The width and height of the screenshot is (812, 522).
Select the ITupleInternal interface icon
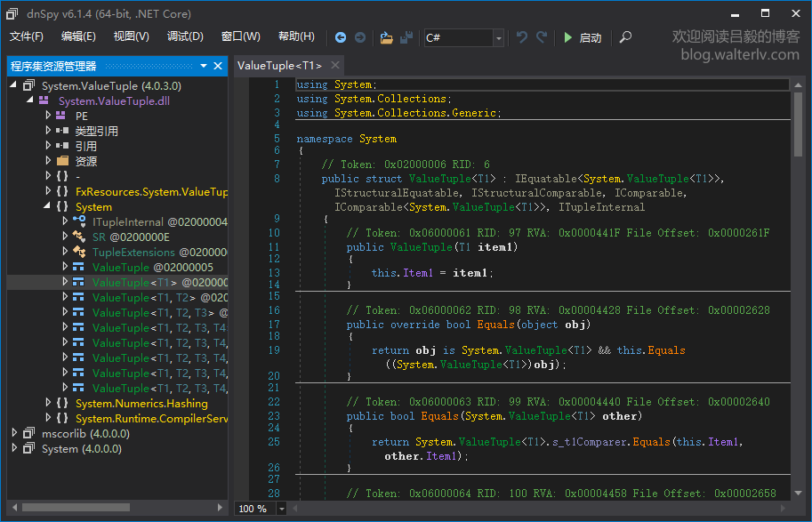pyautogui.click(x=79, y=221)
